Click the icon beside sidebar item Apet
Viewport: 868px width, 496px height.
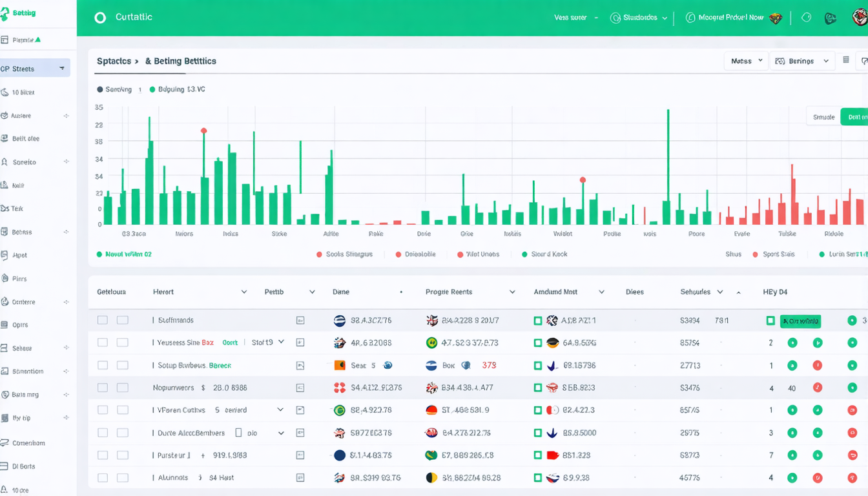(x=5, y=255)
